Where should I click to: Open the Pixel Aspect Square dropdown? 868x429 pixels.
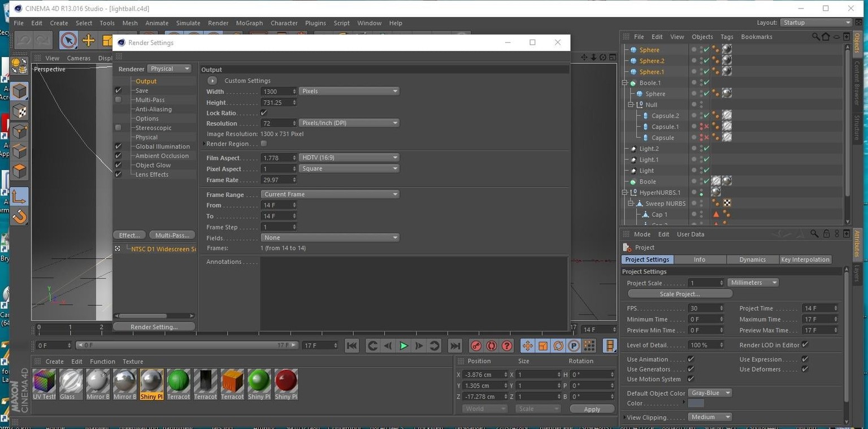tap(349, 168)
